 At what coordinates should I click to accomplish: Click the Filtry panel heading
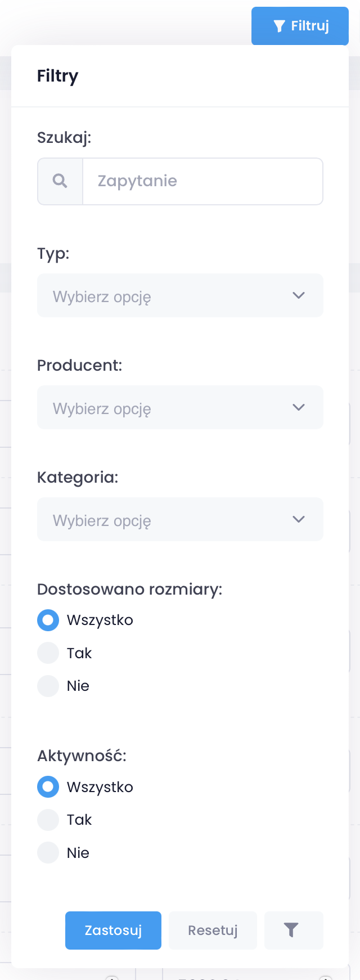pos(57,76)
